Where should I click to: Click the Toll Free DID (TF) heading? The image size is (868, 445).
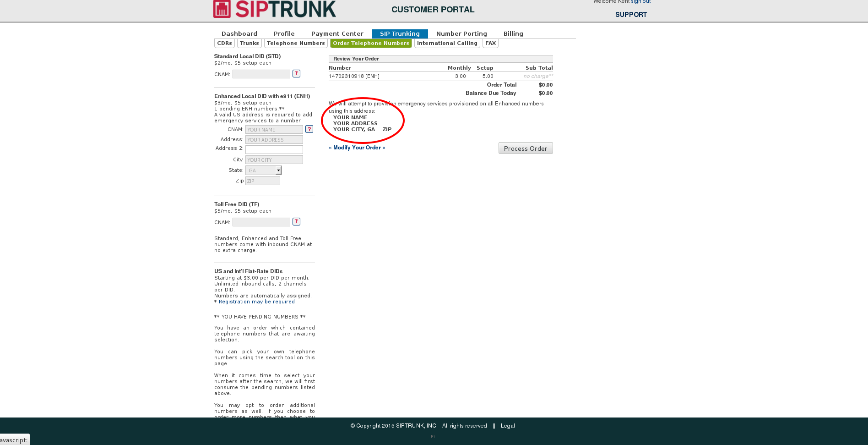pyautogui.click(x=237, y=204)
